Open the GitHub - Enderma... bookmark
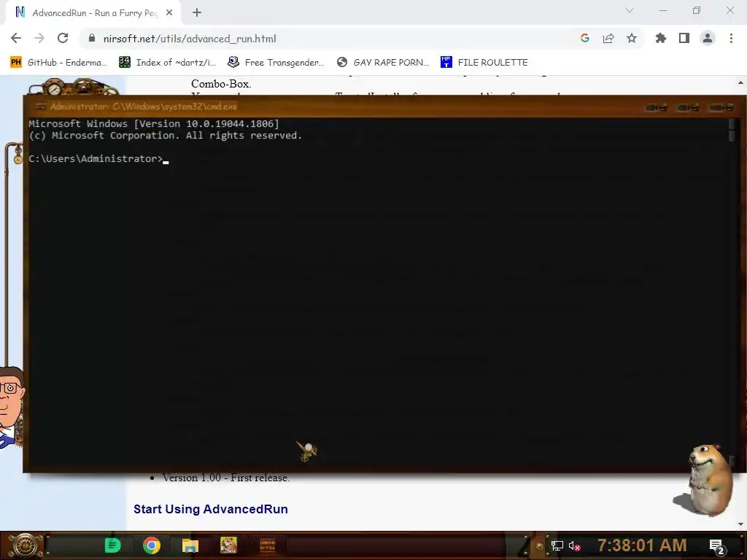 coord(58,63)
